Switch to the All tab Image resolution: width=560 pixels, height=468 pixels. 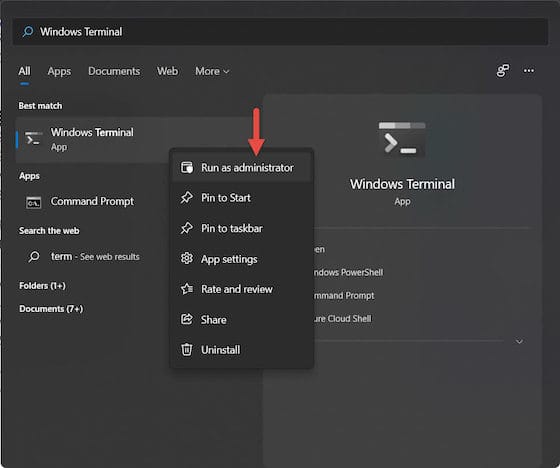(x=24, y=71)
